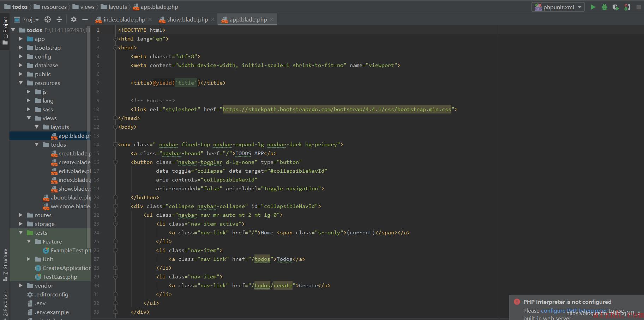Collapse the layouts folder
Viewport: 644px width, 320px height.
coord(37,127)
